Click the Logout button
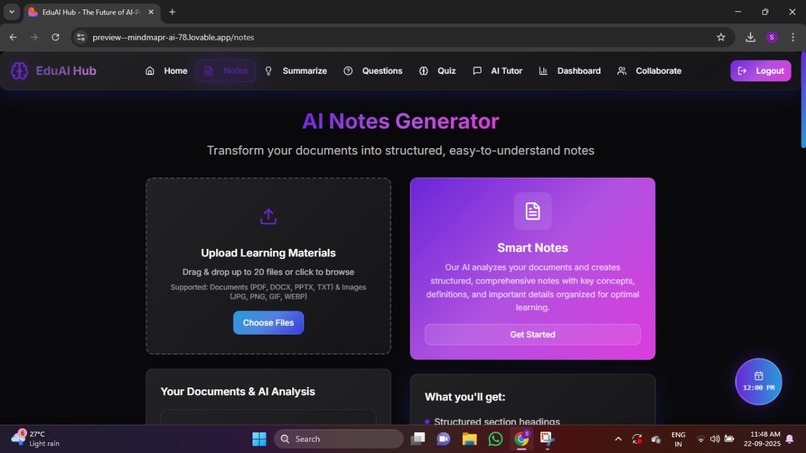Screen dimensions: 806x453 tap(761, 71)
